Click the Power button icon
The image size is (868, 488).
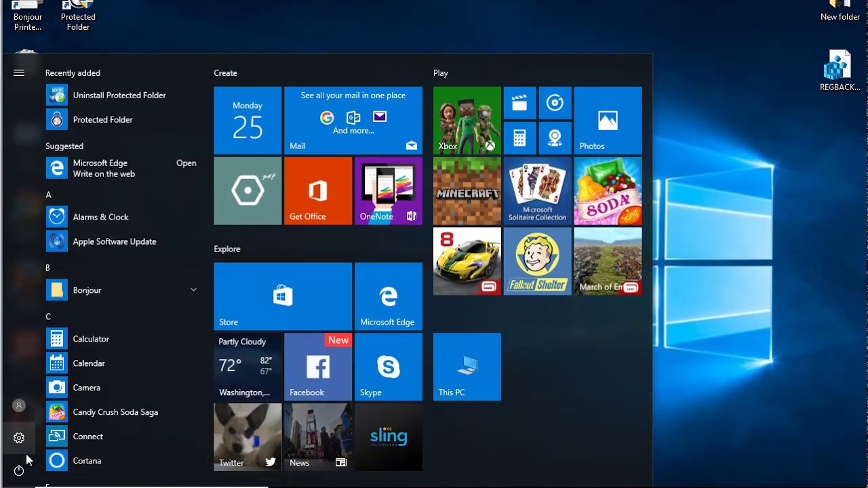click(19, 470)
